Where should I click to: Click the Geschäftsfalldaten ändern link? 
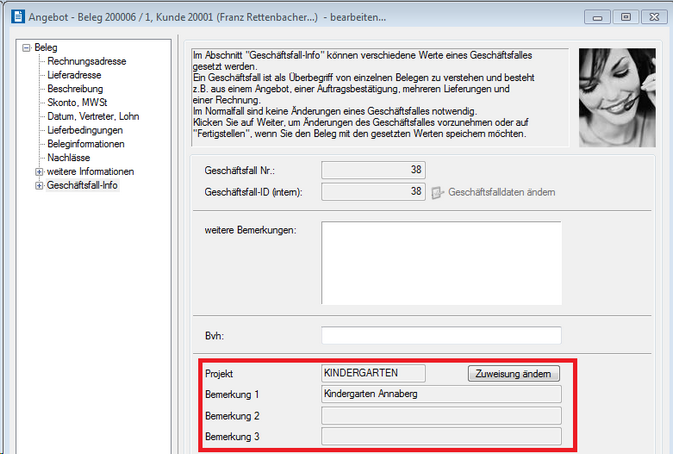click(x=501, y=192)
